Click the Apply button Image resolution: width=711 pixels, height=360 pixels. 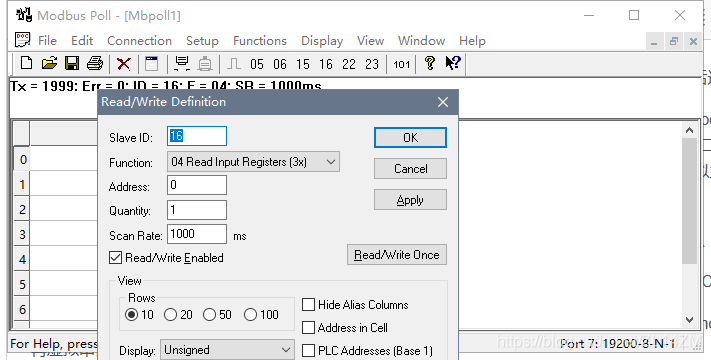tap(410, 200)
